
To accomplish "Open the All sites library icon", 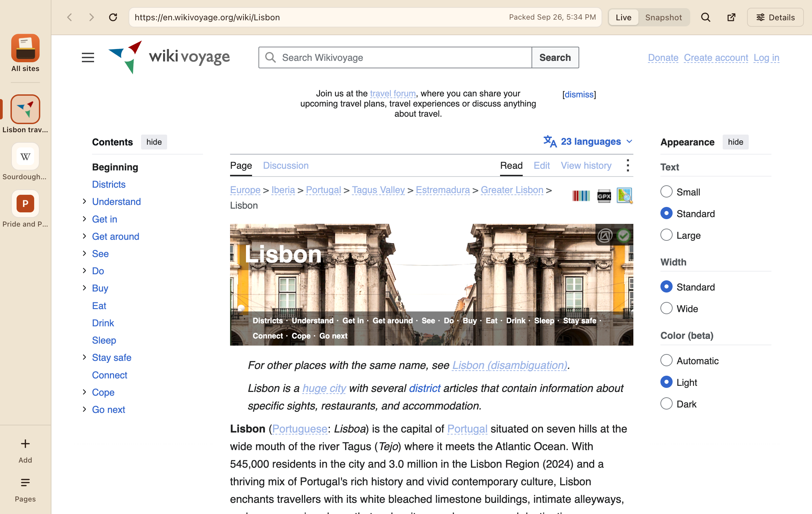I will coord(25,48).
